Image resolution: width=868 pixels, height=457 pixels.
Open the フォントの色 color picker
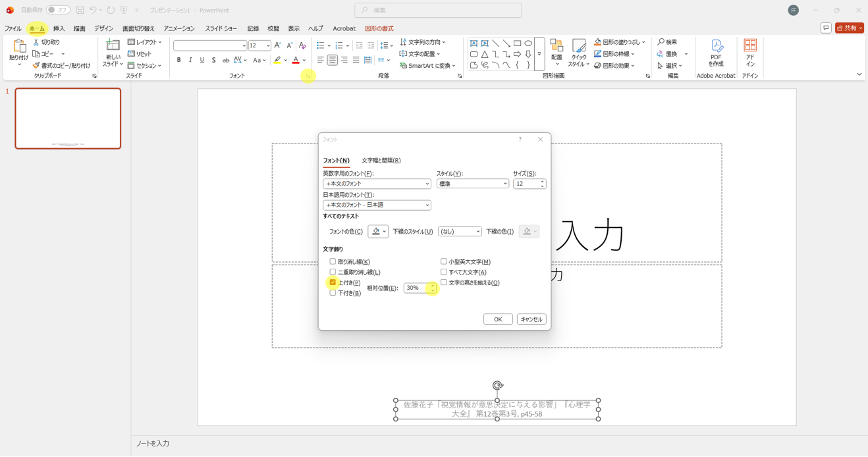click(x=377, y=232)
